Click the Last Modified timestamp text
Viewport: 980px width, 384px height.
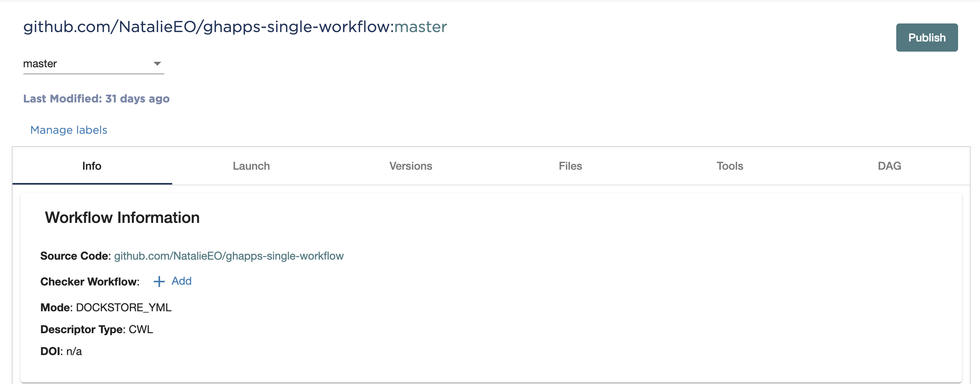pyautogui.click(x=96, y=99)
